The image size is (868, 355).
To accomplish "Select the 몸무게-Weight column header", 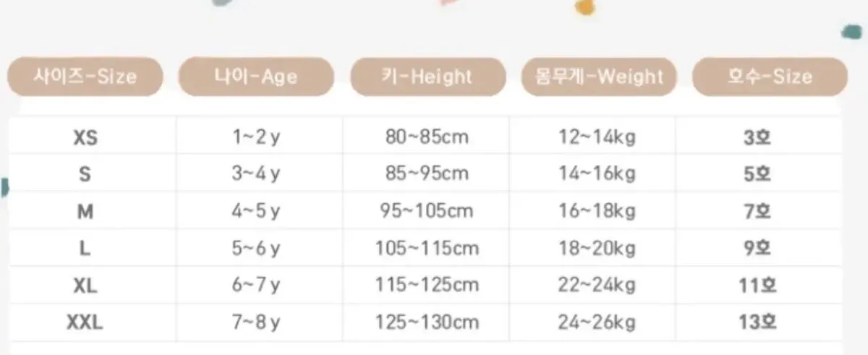I will [599, 76].
